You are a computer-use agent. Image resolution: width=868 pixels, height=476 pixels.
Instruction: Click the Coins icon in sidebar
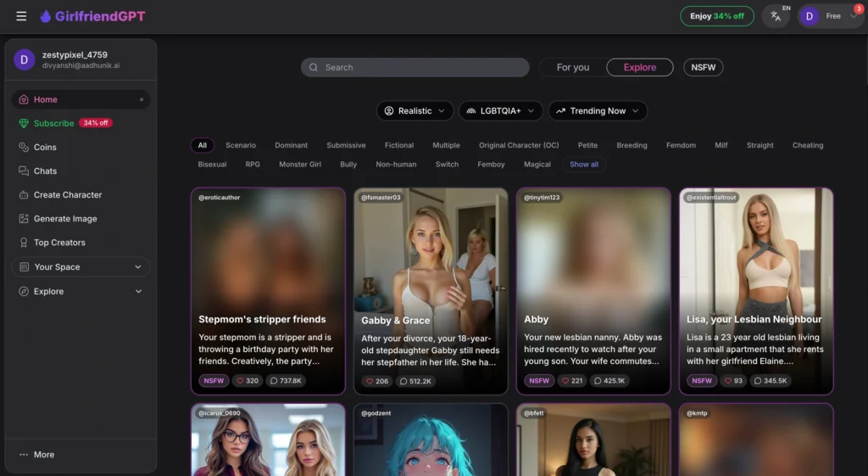point(23,147)
